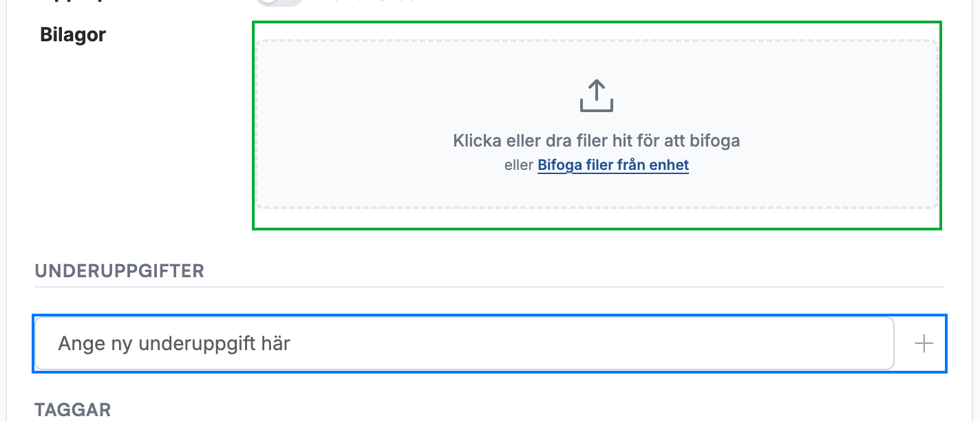
Task: Select the Bilagor field label
Action: click(x=73, y=34)
